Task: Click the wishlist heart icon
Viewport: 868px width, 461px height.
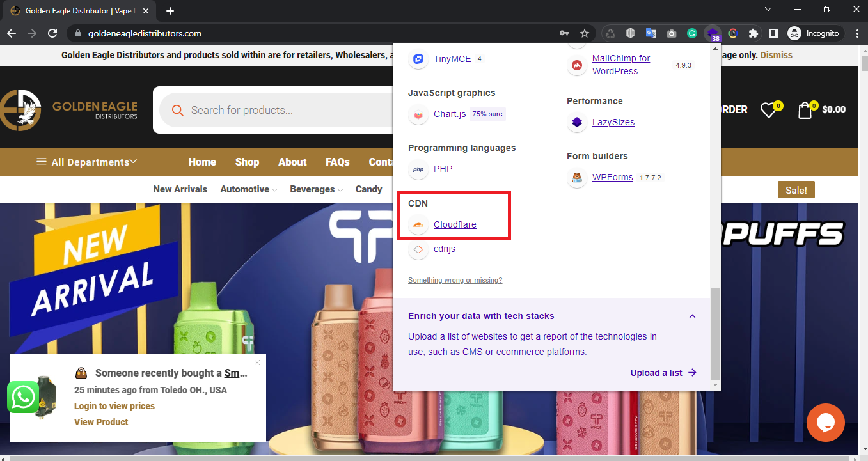Action: pyautogui.click(x=768, y=110)
